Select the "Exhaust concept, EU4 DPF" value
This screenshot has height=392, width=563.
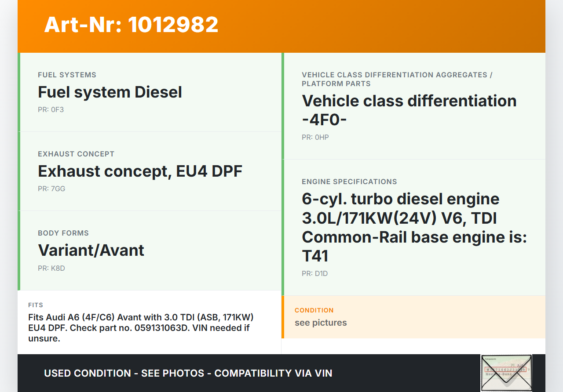pos(140,171)
